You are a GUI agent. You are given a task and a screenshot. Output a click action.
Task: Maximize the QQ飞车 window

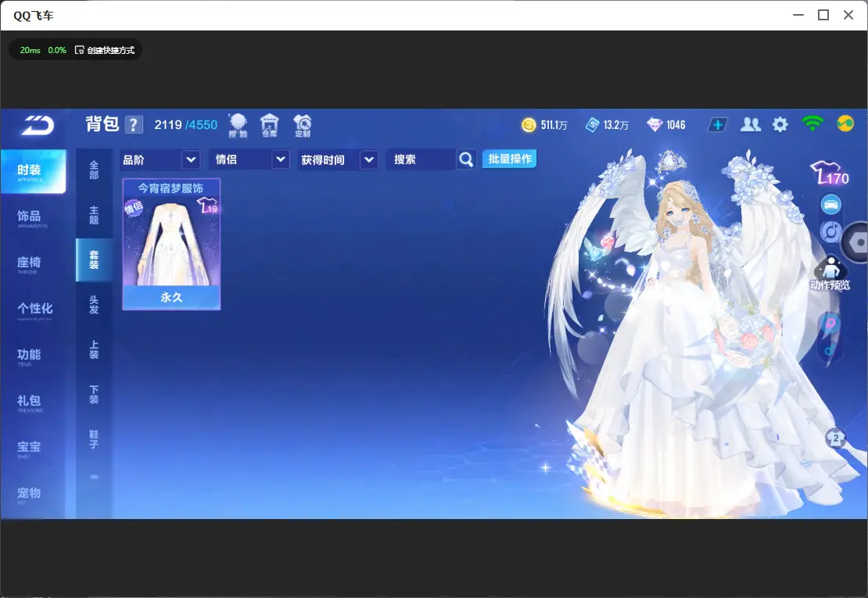[x=823, y=15]
